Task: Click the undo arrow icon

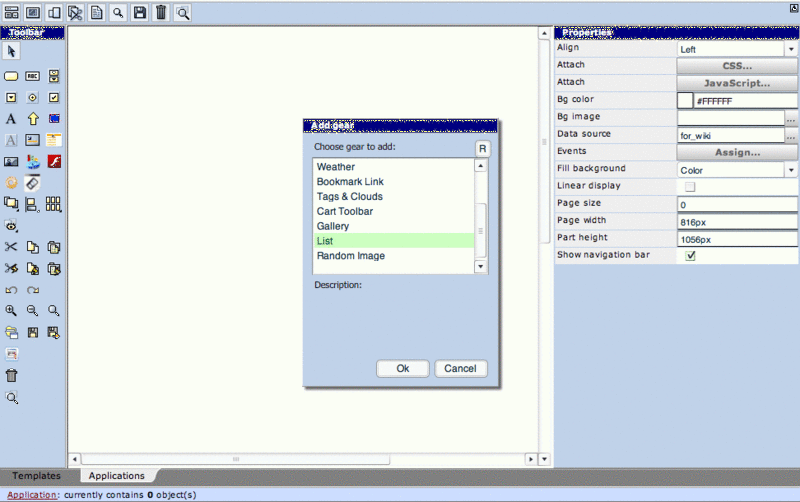Action: [x=11, y=290]
